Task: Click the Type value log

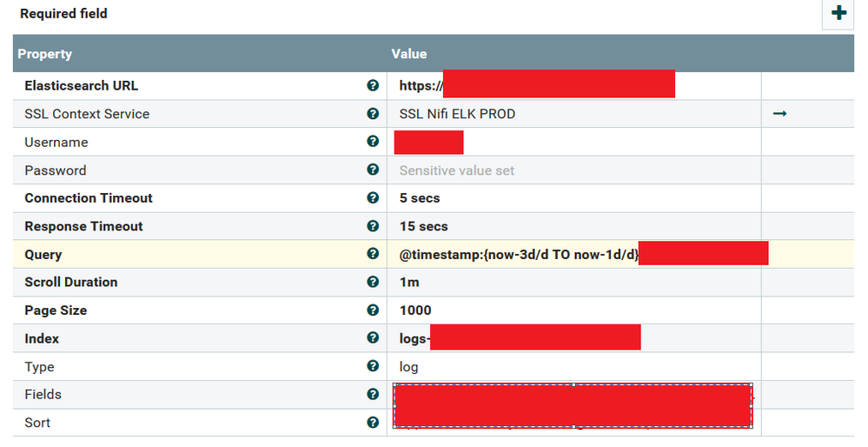Action: [408, 367]
